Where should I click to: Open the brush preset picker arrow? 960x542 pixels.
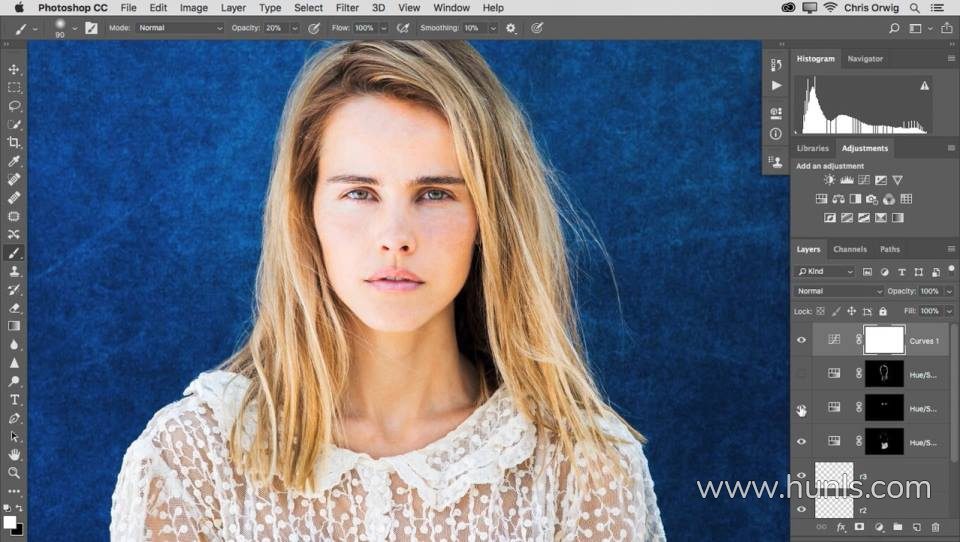75,28
